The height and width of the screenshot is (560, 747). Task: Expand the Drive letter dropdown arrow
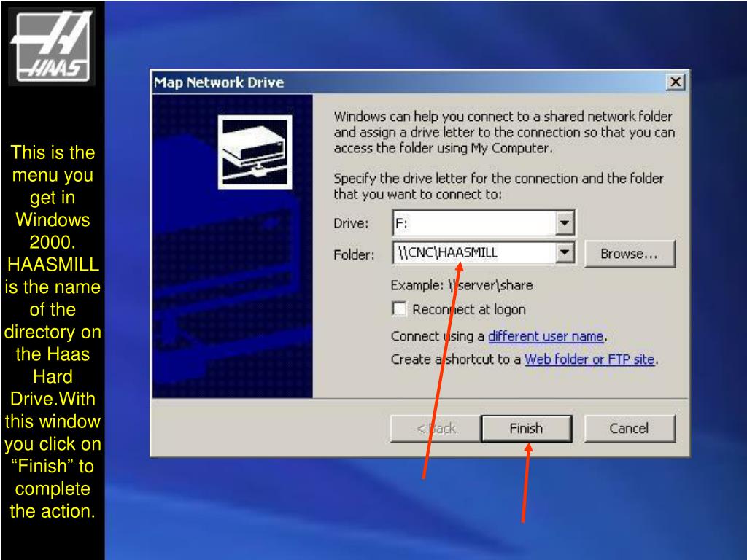pyautogui.click(x=564, y=222)
